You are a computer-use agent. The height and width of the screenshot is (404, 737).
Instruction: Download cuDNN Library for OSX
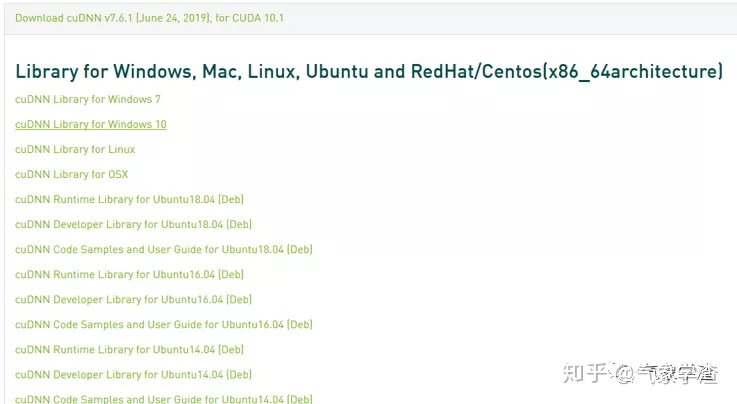tap(71, 174)
